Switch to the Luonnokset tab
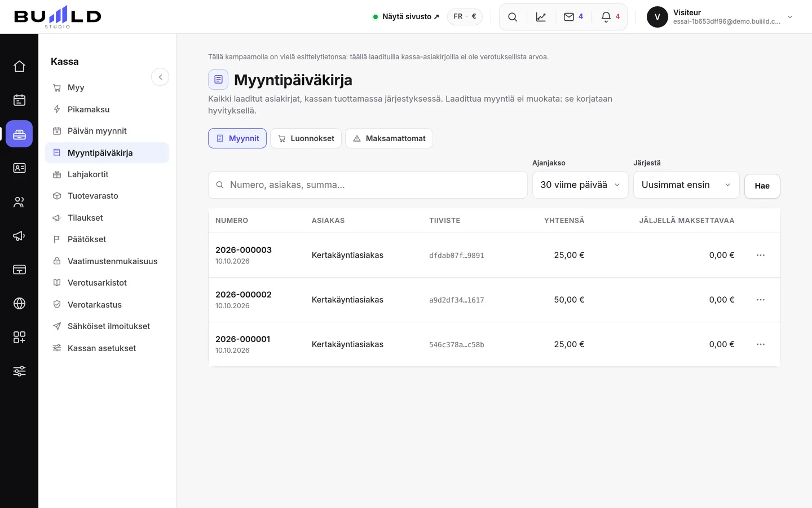The width and height of the screenshot is (812, 508). pyautogui.click(x=306, y=138)
